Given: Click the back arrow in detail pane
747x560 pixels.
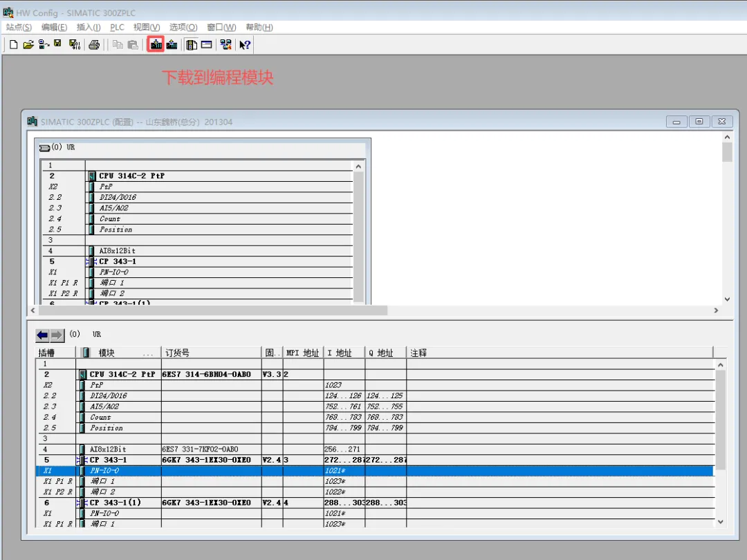Looking at the screenshot, I should click(x=42, y=335).
